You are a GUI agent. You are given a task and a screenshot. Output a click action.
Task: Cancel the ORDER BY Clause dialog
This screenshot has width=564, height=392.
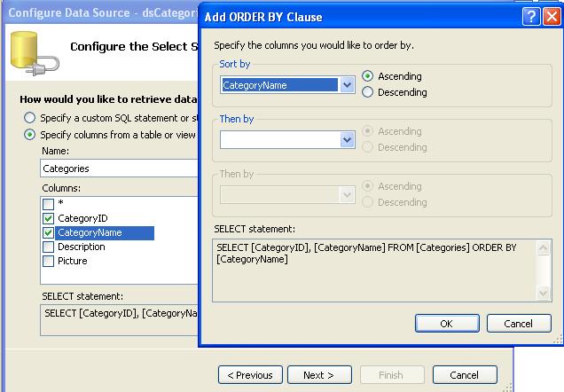(519, 324)
